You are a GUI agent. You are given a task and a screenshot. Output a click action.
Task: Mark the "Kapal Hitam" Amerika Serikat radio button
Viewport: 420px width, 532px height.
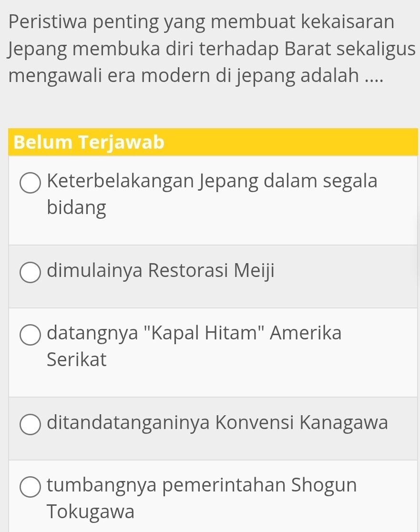[x=31, y=336]
